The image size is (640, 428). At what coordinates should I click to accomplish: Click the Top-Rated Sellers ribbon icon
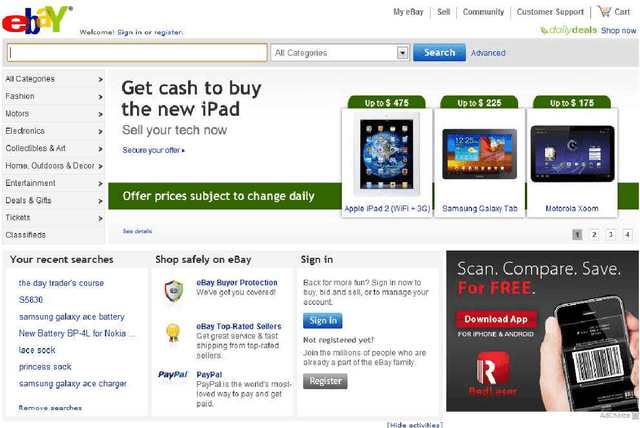[173, 333]
